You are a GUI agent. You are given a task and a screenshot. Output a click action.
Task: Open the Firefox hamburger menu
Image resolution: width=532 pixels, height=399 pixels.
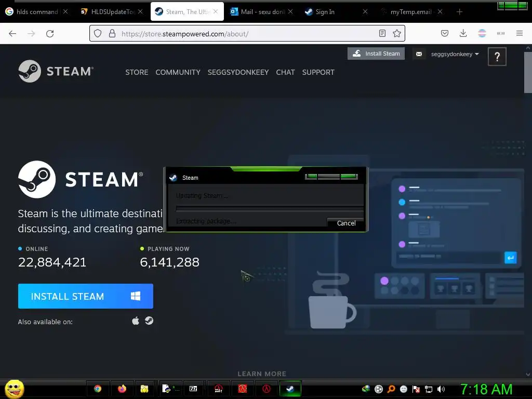[519, 33]
